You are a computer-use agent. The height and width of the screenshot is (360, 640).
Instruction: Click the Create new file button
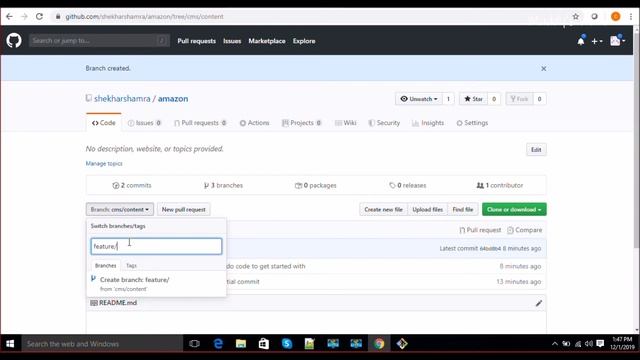click(x=383, y=209)
